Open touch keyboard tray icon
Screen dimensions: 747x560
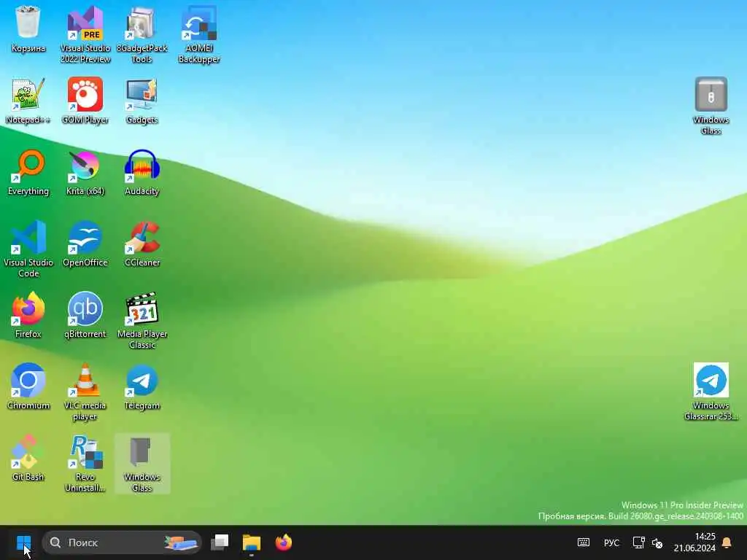tap(584, 542)
